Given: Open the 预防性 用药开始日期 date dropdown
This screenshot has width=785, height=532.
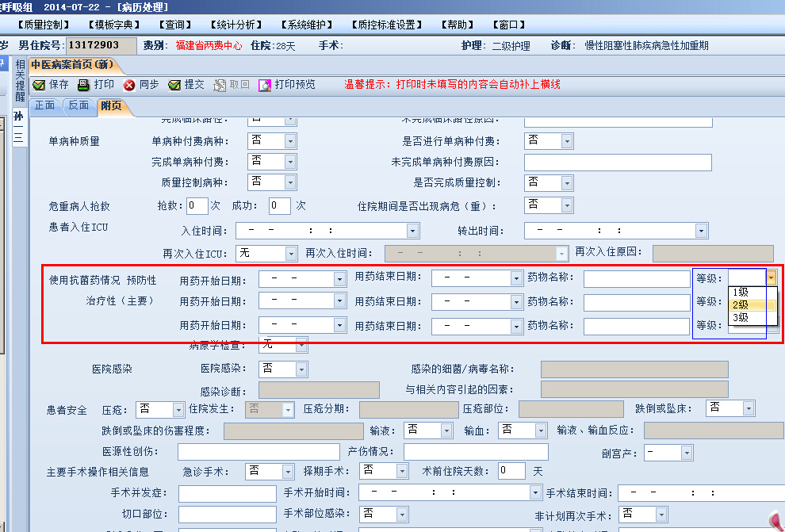Looking at the screenshot, I should tap(339, 279).
